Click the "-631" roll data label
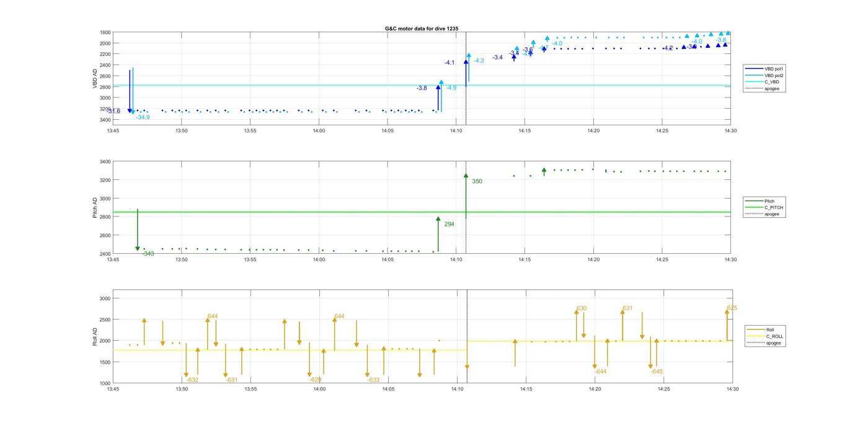The width and height of the screenshot is (868, 430). pyautogui.click(x=231, y=380)
